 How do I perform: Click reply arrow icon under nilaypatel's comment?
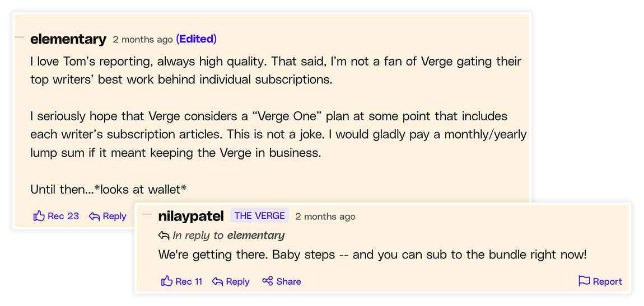point(218,282)
